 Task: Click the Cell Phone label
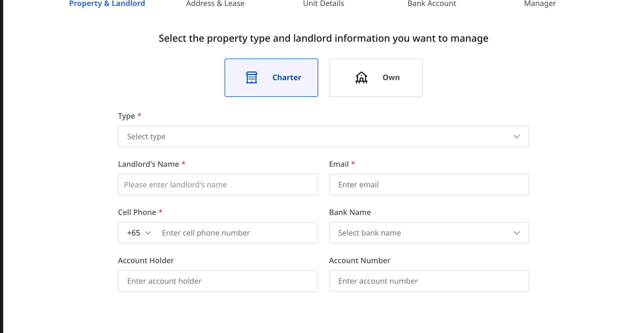pos(137,212)
